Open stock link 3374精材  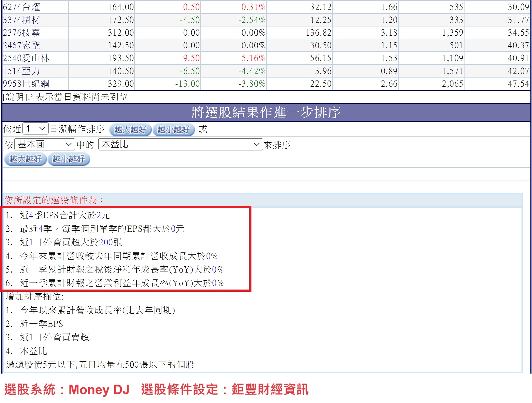(x=21, y=20)
